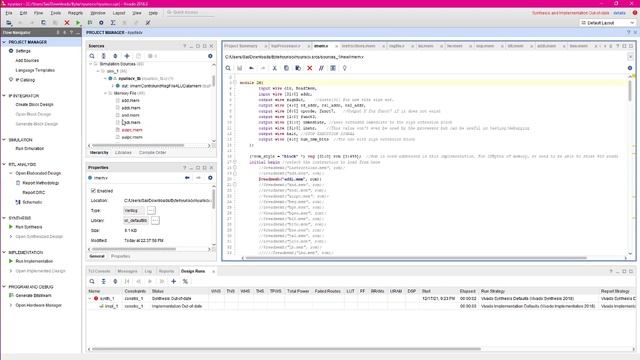Open Schematic under RTL Analysis

tap(32, 202)
